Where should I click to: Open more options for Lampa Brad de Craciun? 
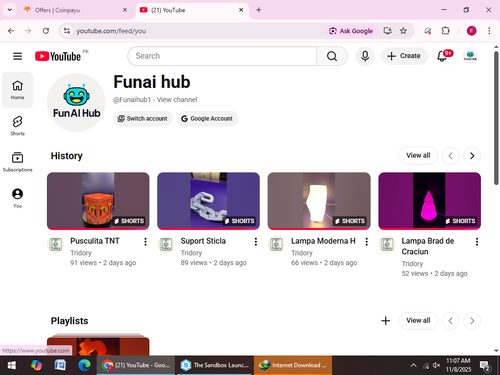click(x=477, y=242)
